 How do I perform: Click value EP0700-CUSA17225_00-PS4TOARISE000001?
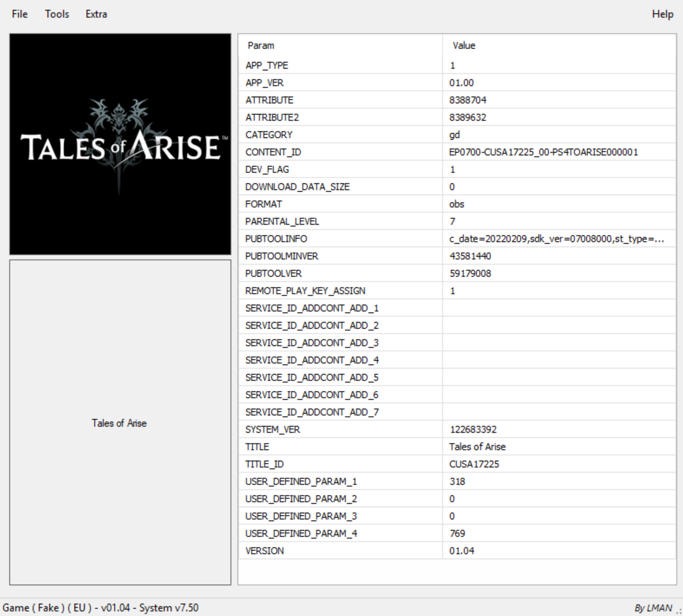[x=543, y=153]
